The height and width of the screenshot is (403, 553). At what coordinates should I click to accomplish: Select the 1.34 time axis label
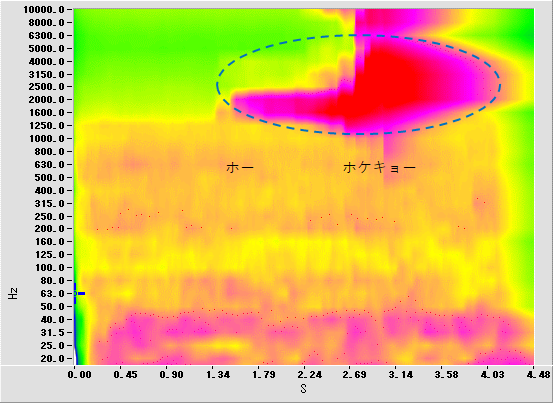coord(217,374)
